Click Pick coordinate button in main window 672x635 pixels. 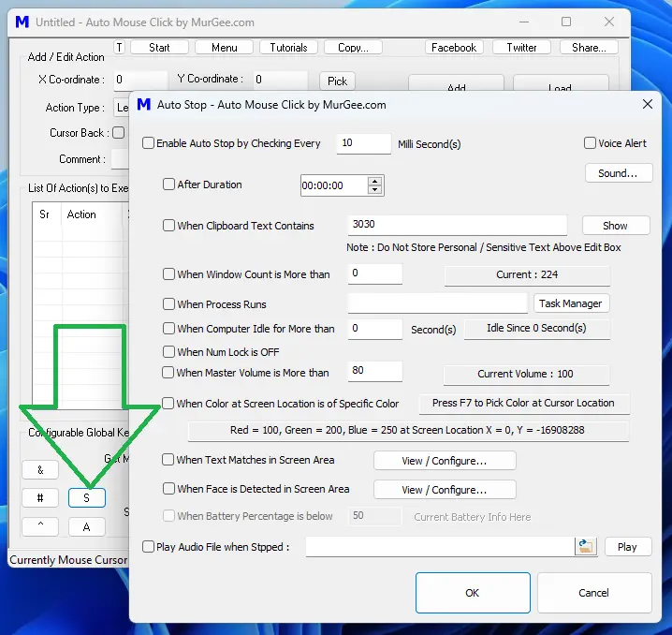click(337, 81)
